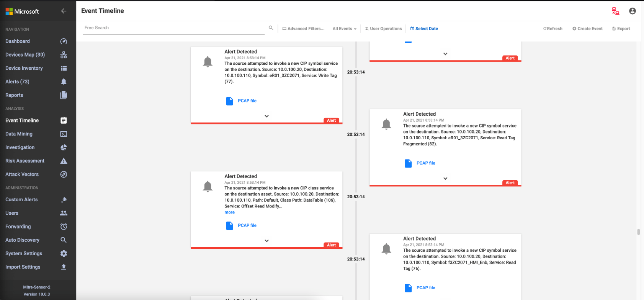Navigate to Data Mining
The width and height of the screenshot is (644, 300).
19,134
